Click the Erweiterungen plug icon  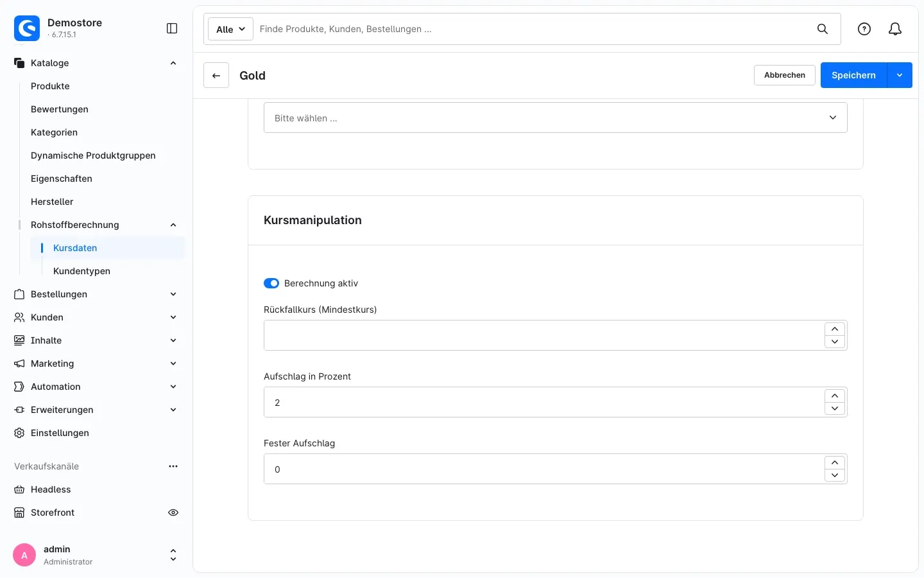19,410
